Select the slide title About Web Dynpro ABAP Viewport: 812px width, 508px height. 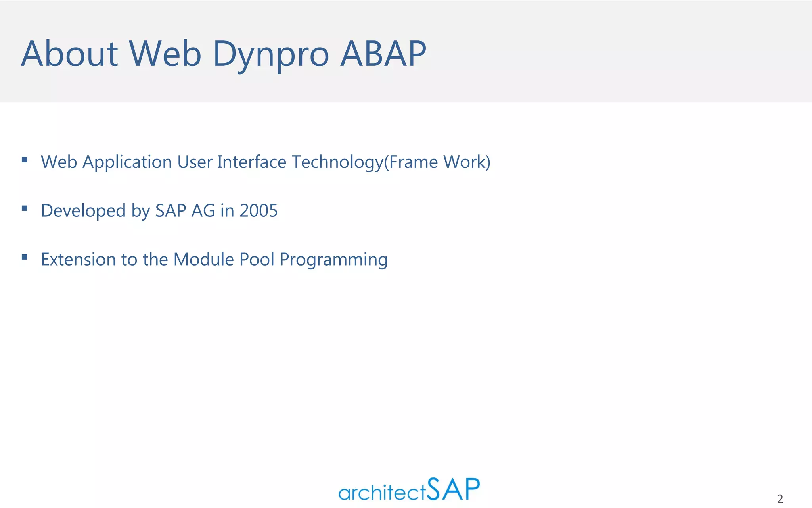(x=224, y=54)
